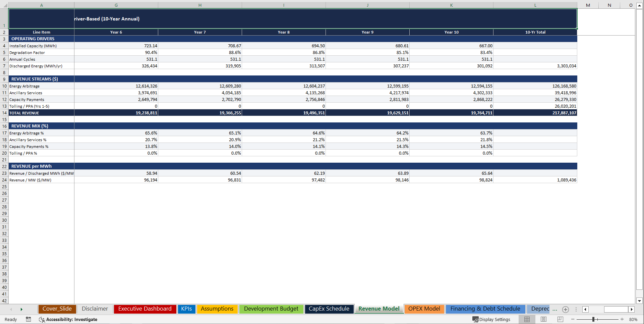Switch to the OPEX Model sheet
Image resolution: width=644 pixels, height=324 pixels.
[x=424, y=309]
